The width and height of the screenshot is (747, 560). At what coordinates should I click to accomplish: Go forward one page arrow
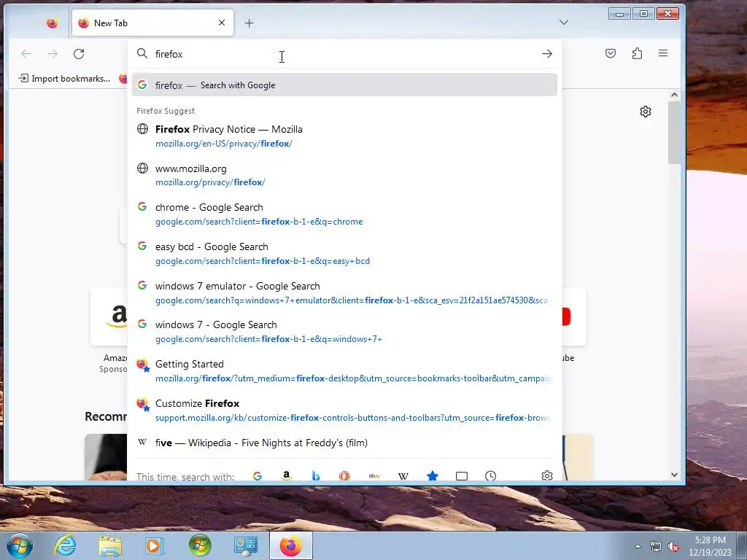[53, 54]
